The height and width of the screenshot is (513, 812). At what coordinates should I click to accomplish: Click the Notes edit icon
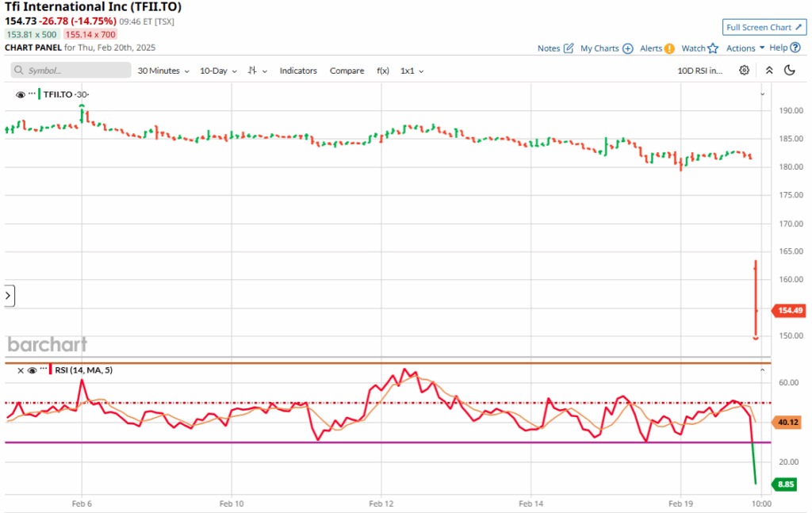(568, 48)
